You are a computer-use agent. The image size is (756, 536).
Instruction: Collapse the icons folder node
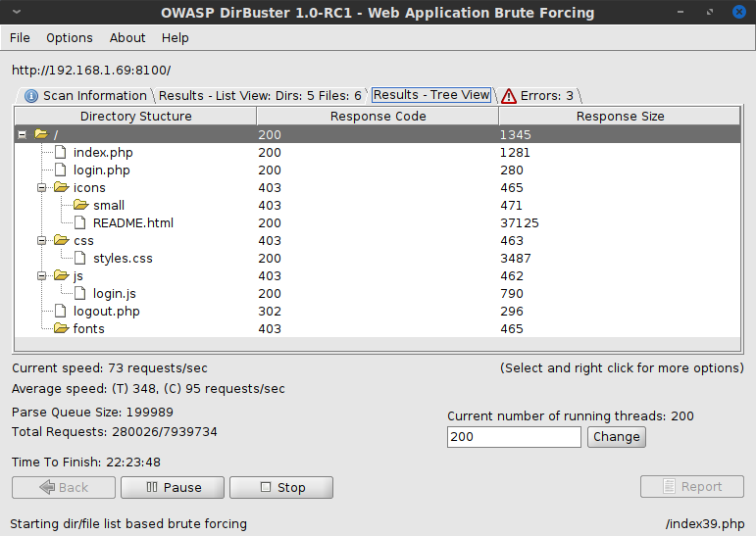42,188
